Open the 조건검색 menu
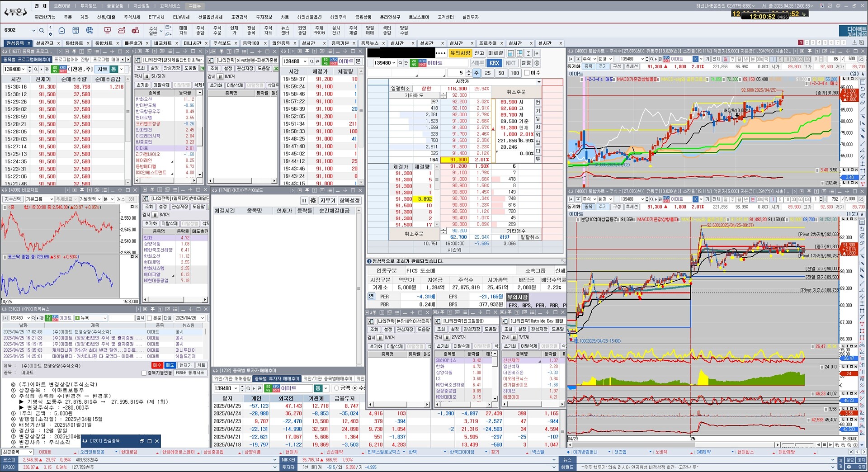The image size is (868, 472). 239,17
